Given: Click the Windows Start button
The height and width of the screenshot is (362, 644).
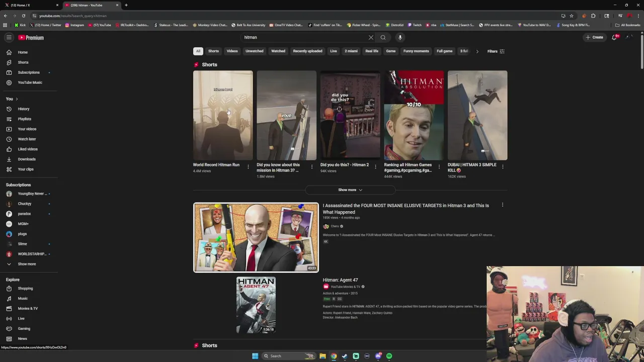Looking at the screenshot, I should 255,356.
